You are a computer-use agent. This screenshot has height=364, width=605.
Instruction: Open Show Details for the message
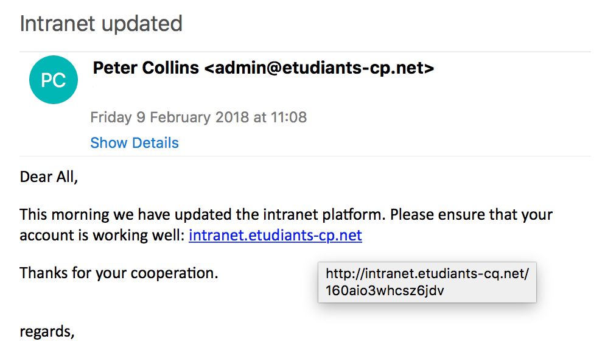(135, 143)
